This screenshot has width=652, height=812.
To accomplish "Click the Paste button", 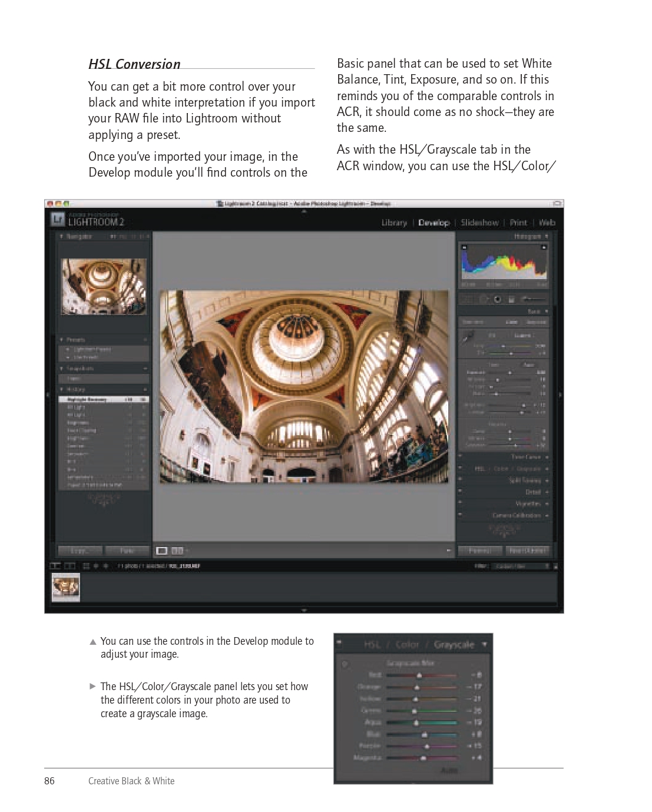I will pyautogui.click(x=127, y=551).
